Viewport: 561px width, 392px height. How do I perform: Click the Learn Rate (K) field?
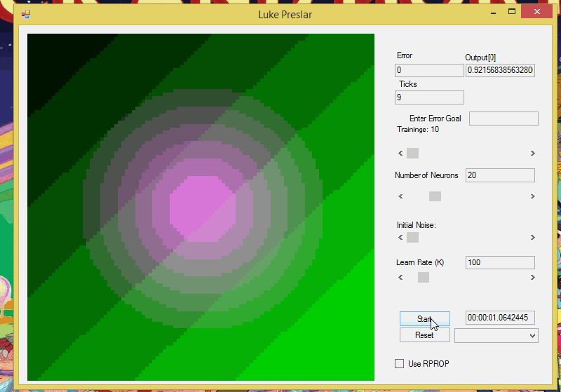coord(500,262)
